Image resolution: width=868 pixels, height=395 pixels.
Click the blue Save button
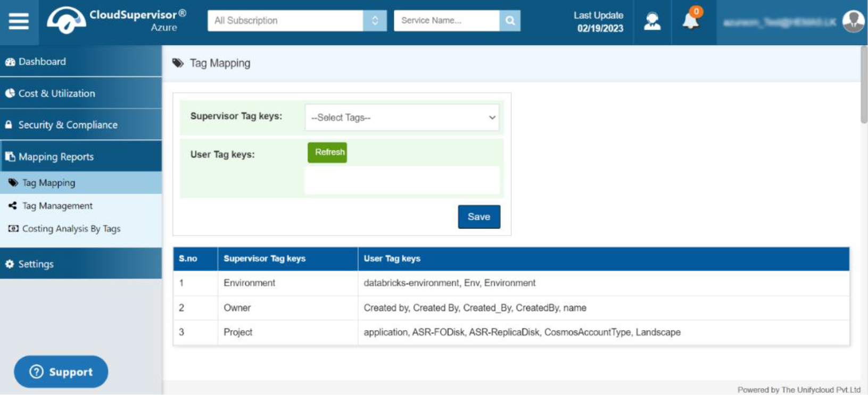click(478, 217)
